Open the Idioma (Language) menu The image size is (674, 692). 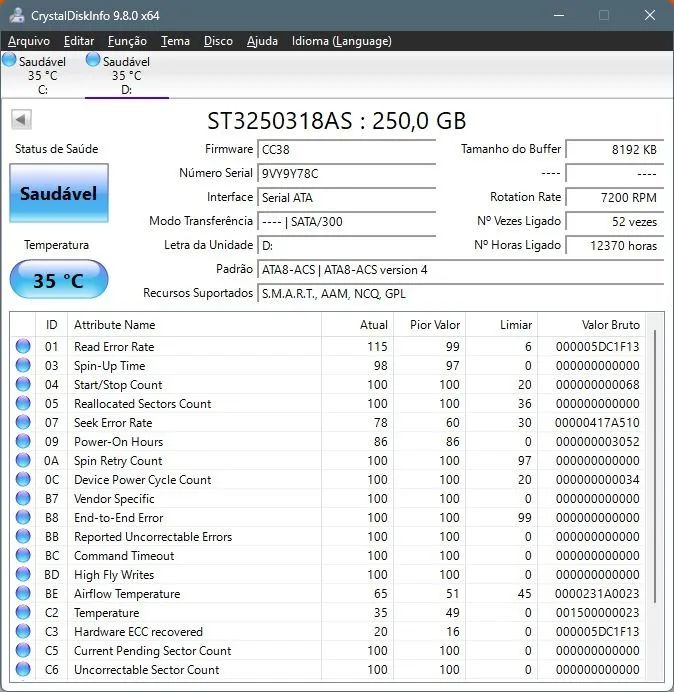342,41
